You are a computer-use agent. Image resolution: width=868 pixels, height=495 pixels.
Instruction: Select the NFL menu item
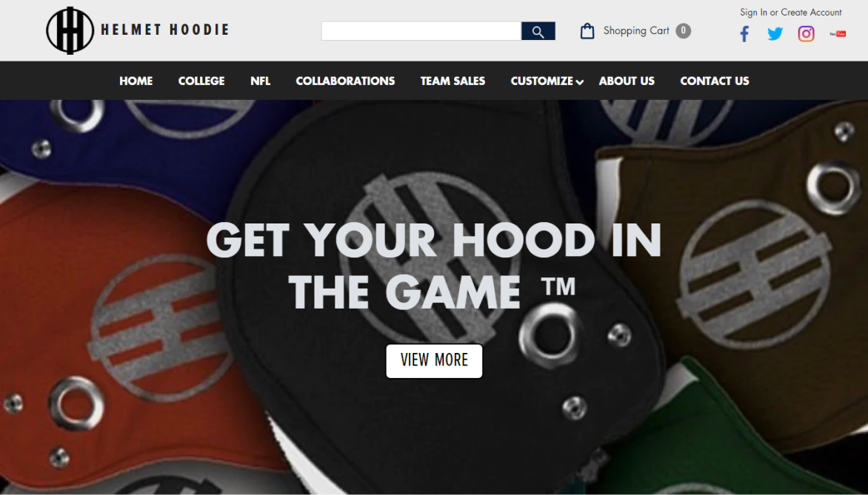[x=260, y=81]
